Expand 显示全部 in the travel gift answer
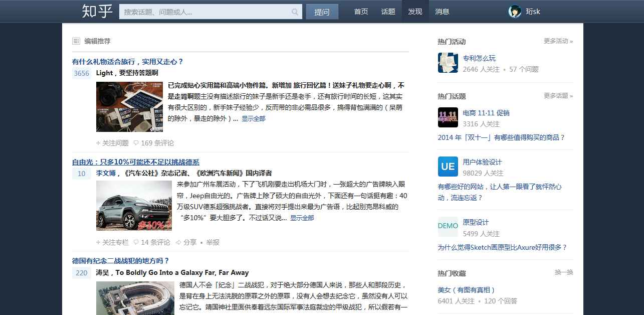This screenshot has width=644, height=315. pos(254,119)
